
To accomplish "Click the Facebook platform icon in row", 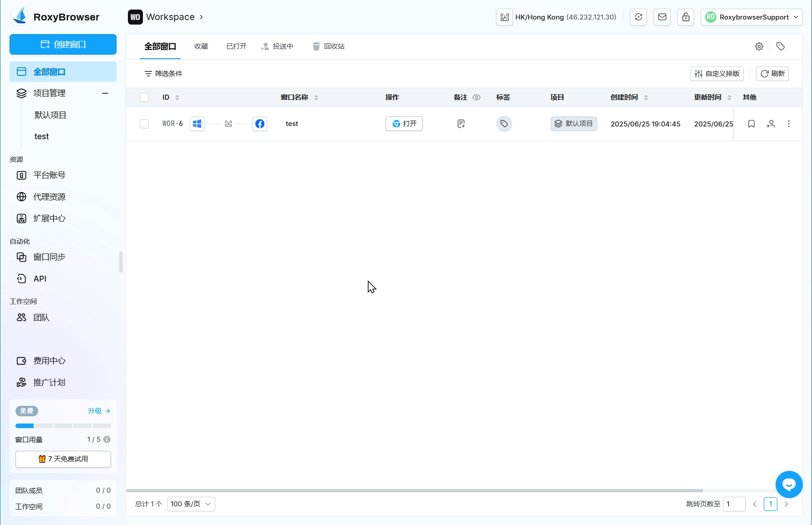I will coord(260,124).
